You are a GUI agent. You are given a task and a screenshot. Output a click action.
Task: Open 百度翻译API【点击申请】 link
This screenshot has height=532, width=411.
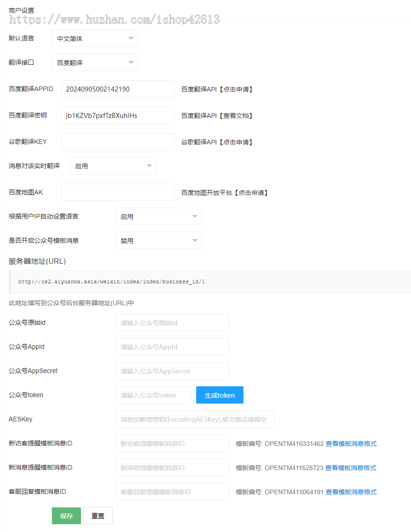click(218, 89)
